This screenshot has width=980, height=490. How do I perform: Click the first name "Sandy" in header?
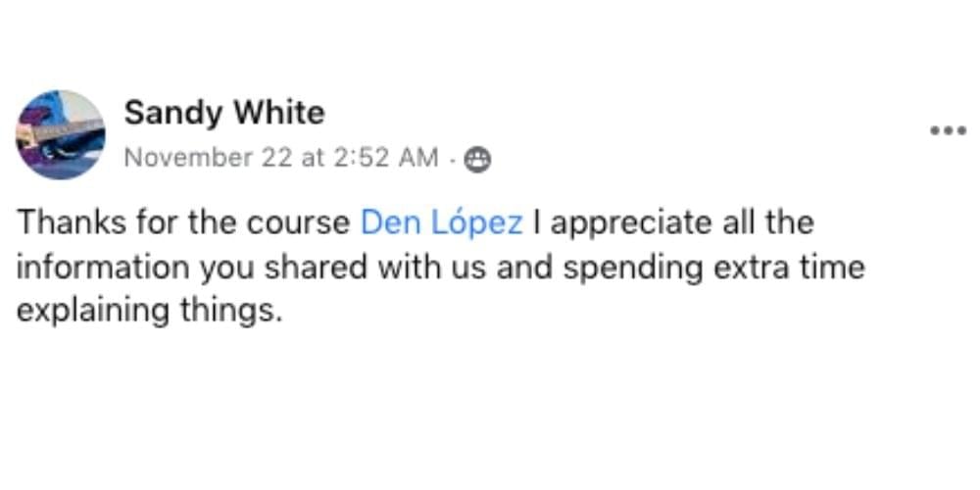172,114
